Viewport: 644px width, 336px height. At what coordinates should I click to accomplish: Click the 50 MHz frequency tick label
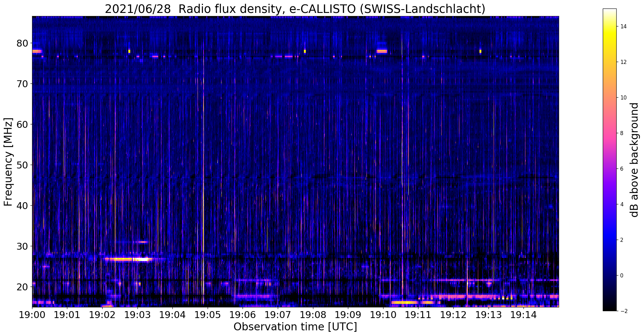[22, 165]
